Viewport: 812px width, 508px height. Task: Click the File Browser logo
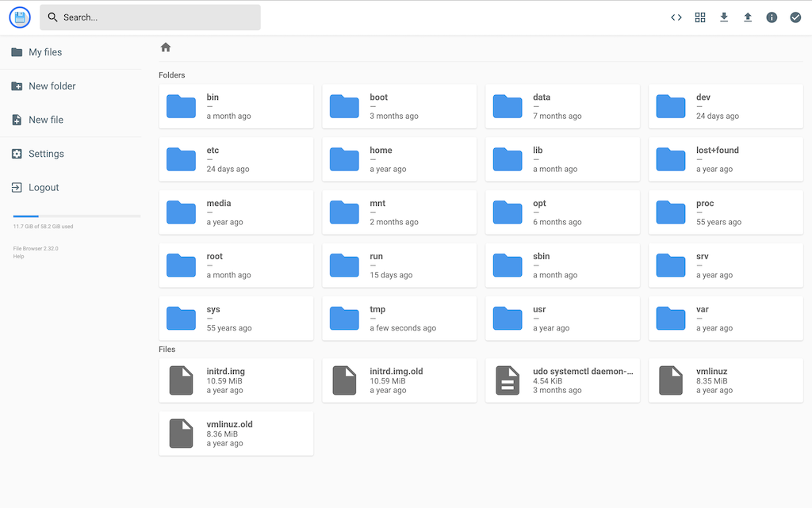[20, 17]
